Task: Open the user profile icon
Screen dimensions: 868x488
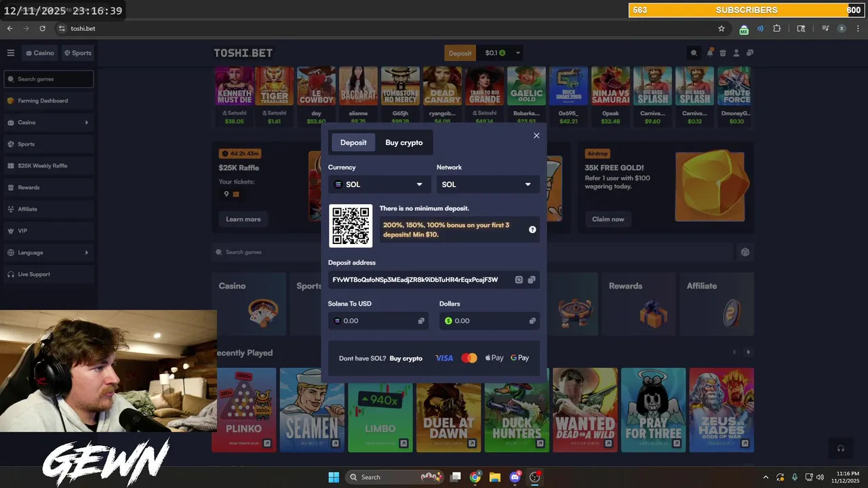Action: point(736,53)
